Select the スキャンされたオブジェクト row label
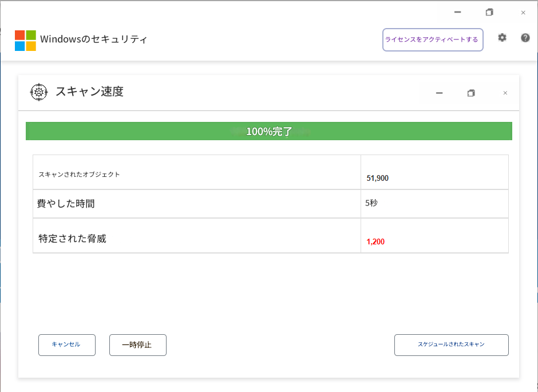Screen dimensions: 538x392 click(x=79, y=175)
